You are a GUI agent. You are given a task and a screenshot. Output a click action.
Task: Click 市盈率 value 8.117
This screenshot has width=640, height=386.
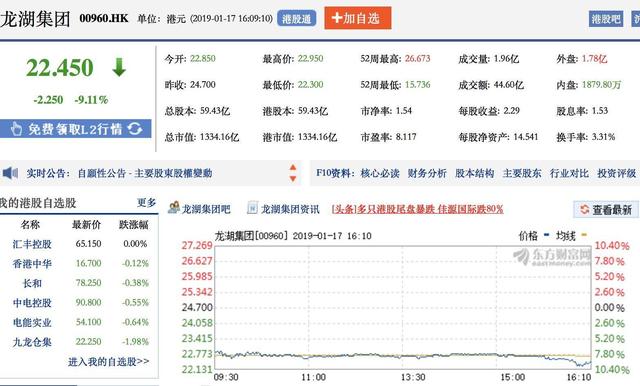(406, 137)
